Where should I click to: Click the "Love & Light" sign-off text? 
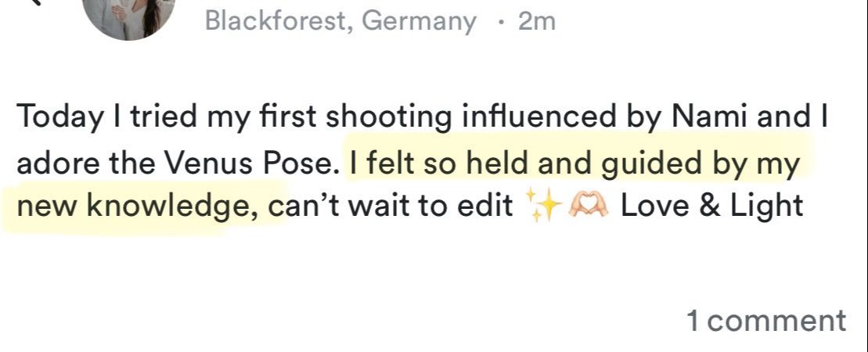[x=711, y=207]
